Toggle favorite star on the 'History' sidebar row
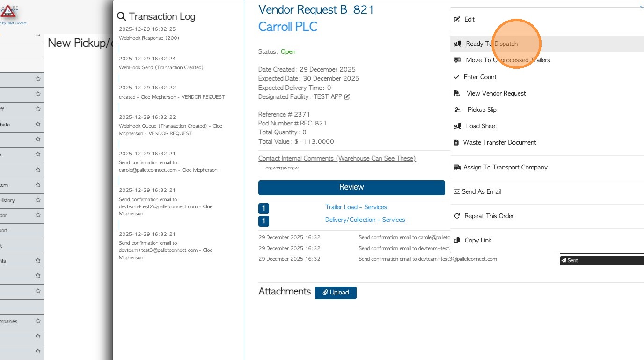 tap(38, 200)
